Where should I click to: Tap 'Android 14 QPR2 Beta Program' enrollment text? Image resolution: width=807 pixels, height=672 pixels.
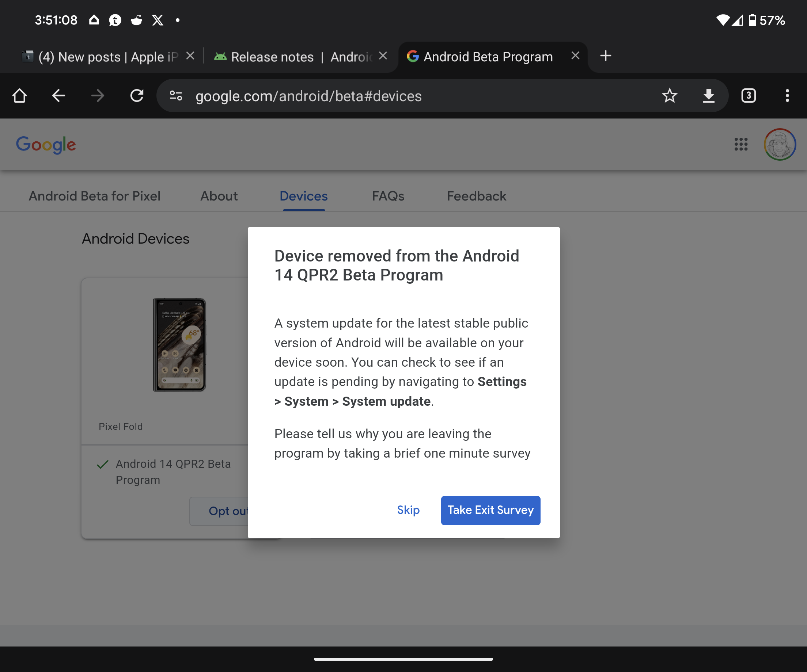pos(173,472)
